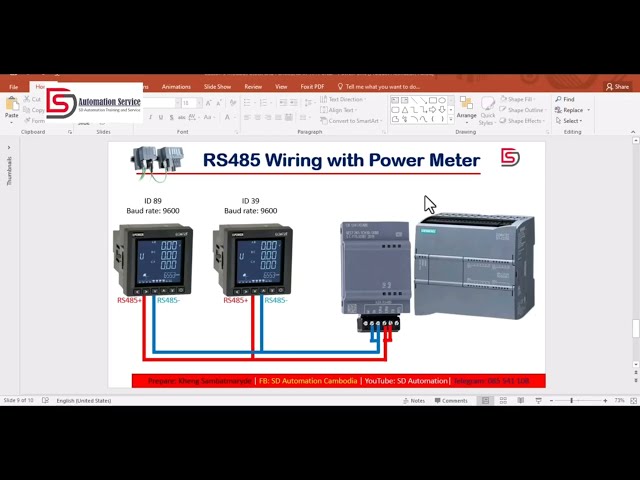
Task: Select the Text Box shape in shapes gallery
Action: (x=395, y=100)
